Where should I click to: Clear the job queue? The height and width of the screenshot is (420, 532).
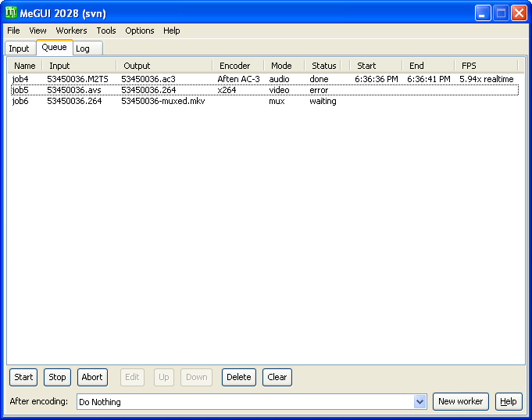click(277, 377)
